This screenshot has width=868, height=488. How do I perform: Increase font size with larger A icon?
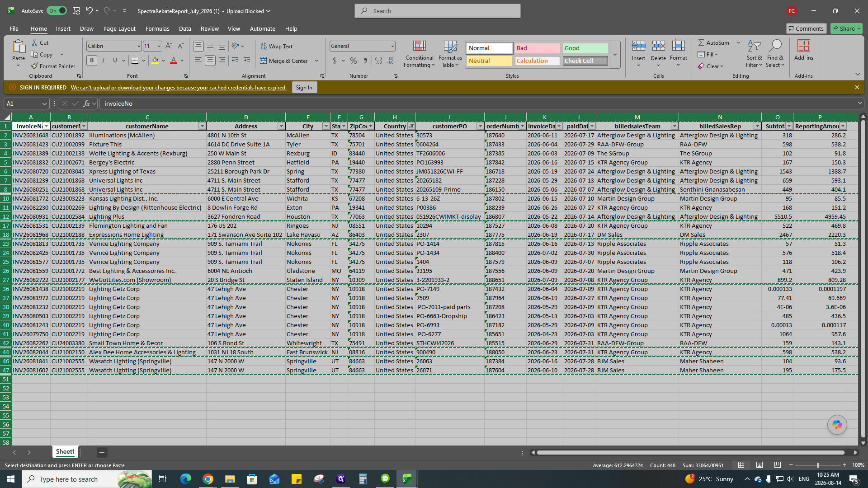[169, 46]
